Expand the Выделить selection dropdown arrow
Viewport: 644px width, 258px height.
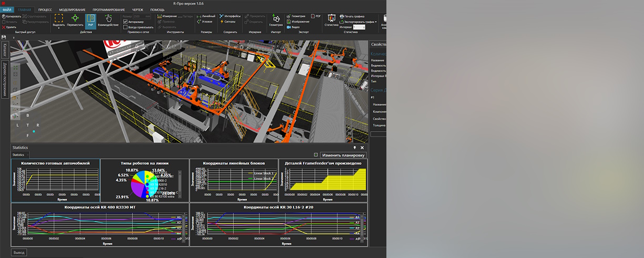coord(59,28)
